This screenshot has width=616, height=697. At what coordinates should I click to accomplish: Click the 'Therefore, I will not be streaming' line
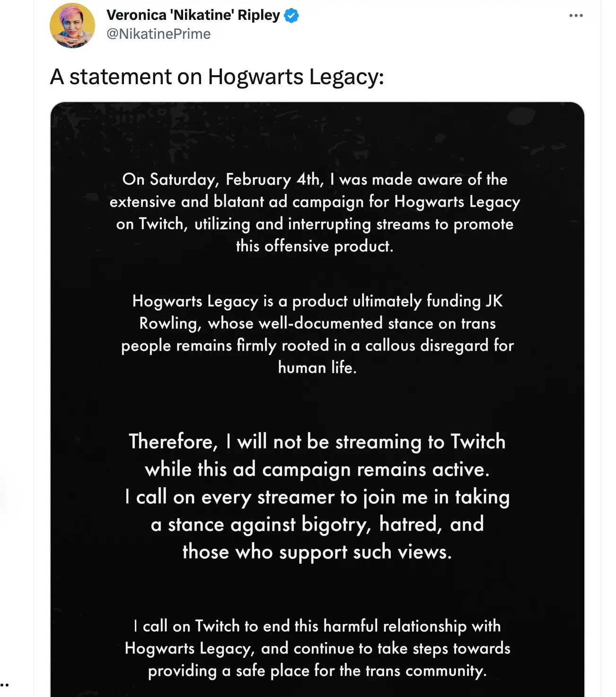pos(317,442)
